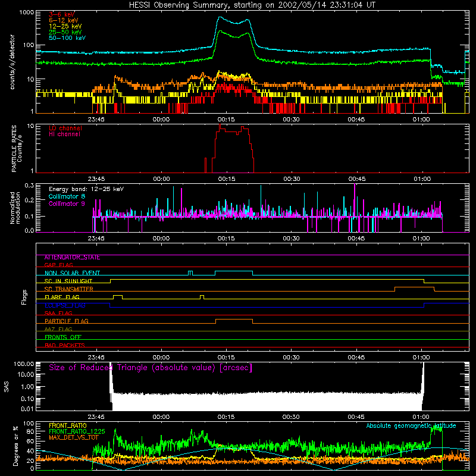Select the SC_IN_SUNLIGHT flag label
The width and height of the screenshot is (476, 476).
[x=68, y=281]
